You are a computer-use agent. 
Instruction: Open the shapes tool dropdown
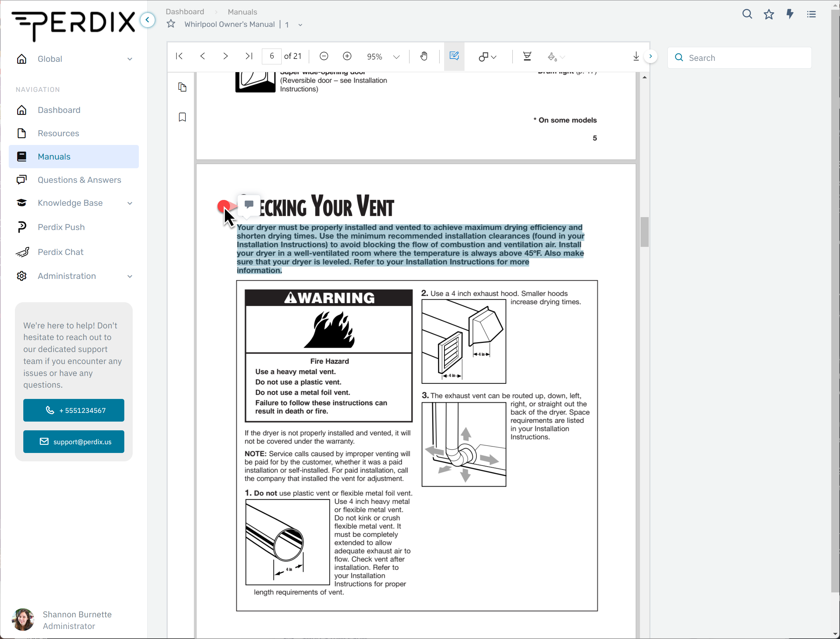(x=487, y=57)
